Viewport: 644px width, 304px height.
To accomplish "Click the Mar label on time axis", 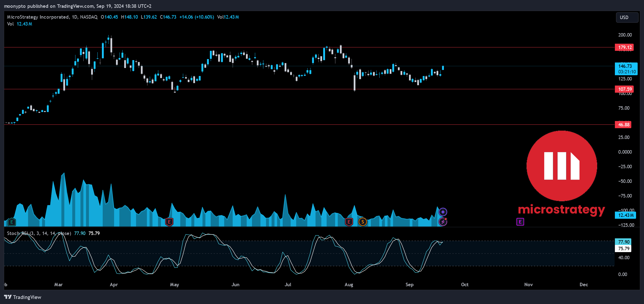I will pyautogui.click(x=58, y=285).
